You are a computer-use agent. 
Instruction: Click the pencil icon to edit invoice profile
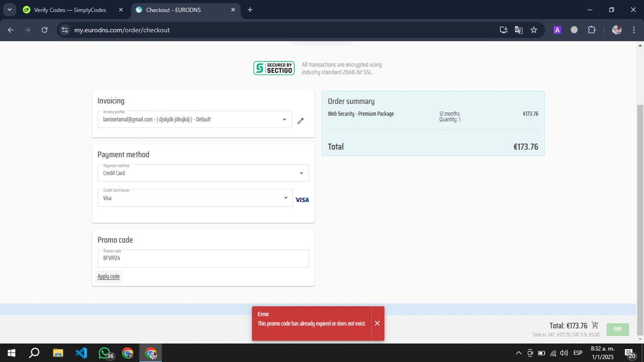301,121
